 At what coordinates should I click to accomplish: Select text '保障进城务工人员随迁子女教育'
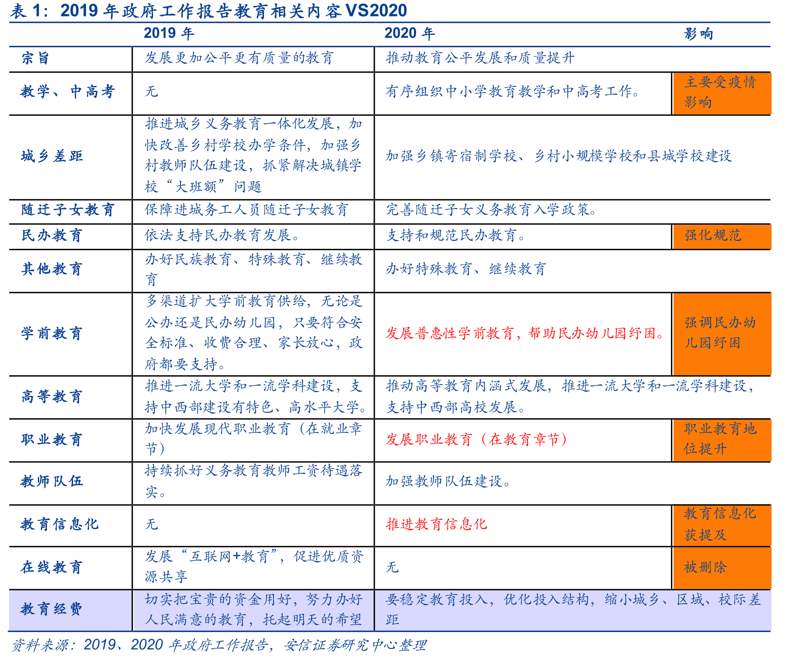[x=246, y=210]
